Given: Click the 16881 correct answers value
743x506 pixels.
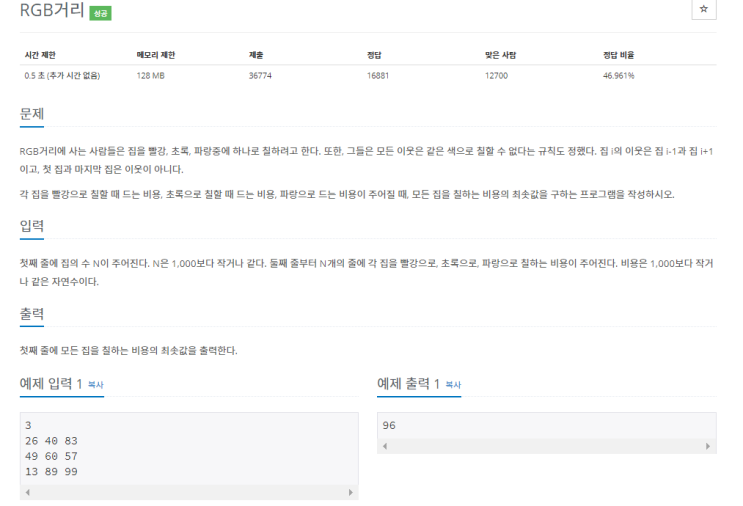Looking at the screenshot, I should click(x=378, y=75).
